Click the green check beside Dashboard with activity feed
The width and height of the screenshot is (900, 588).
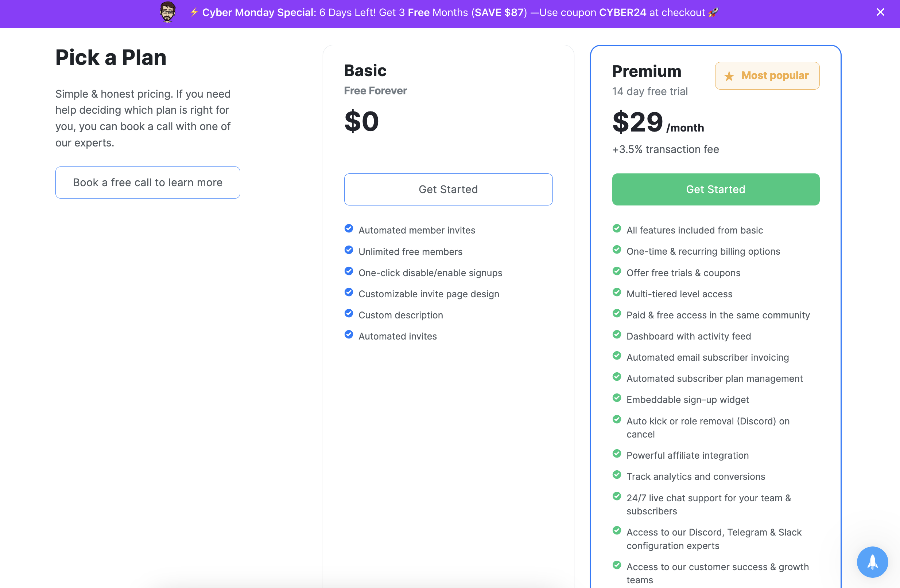[617, 334]
